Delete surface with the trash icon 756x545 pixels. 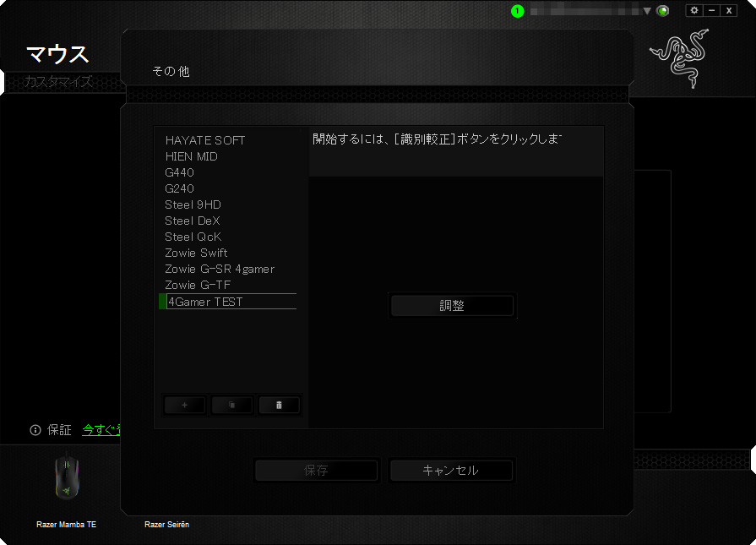tap(279, 405)
